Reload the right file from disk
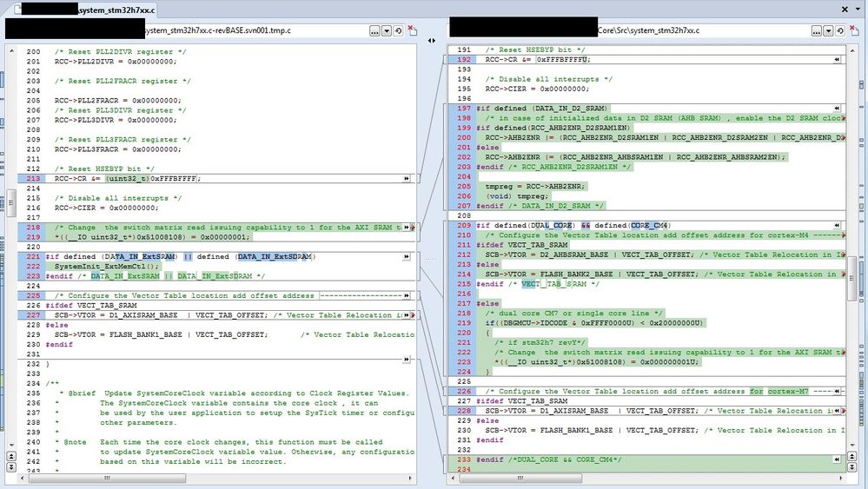The image size is (868, 489). pyautogui.click(x=840, y=31)
